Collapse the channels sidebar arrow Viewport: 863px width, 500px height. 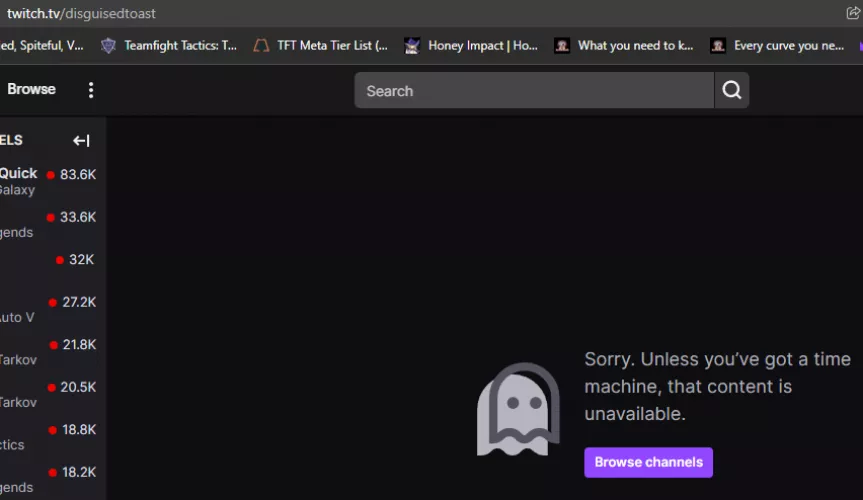pyautogui.click(x=81, y=140)
